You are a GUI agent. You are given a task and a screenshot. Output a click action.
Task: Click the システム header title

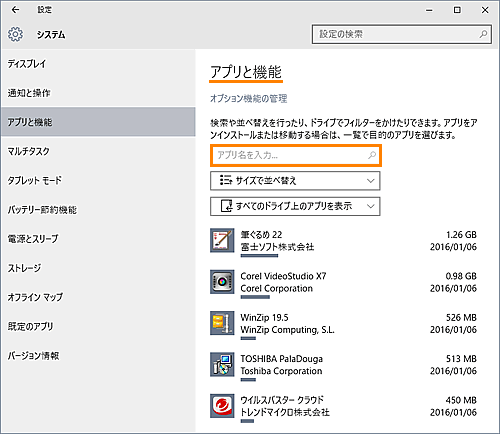pyautogui.click(x=51, y=35)
